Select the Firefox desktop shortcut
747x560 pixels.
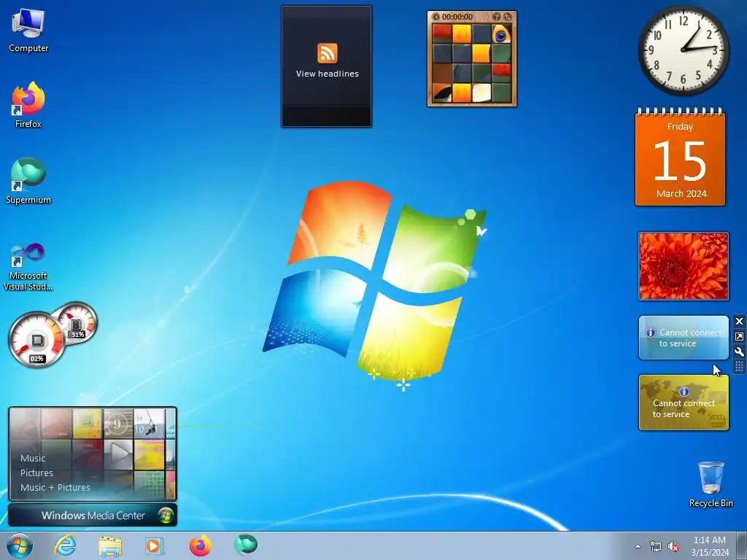(28, 105)
